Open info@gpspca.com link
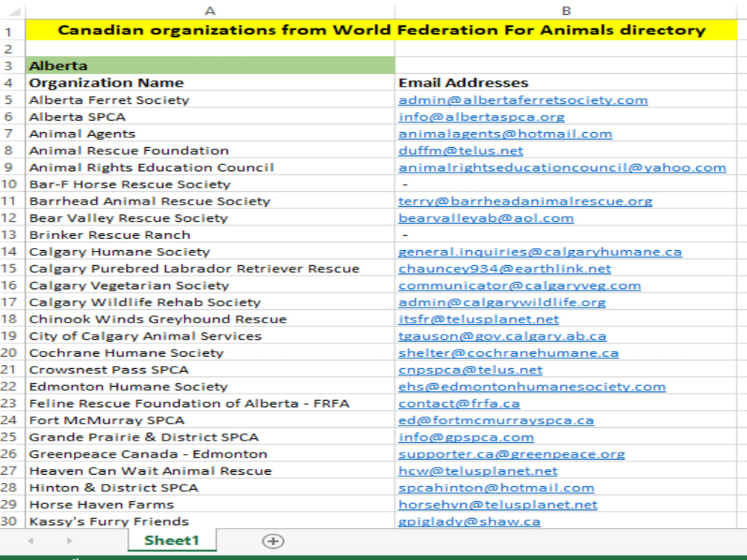The height and width of the screenshot is (560, 747). click(466, 437)
